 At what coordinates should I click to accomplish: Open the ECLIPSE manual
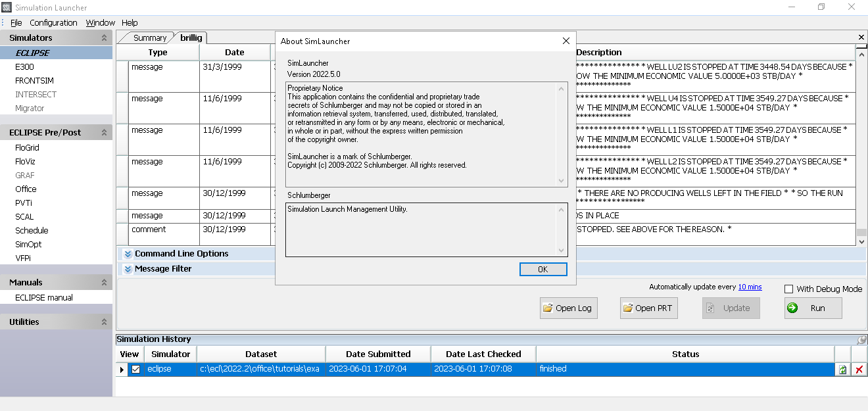(x=44, y=298)
